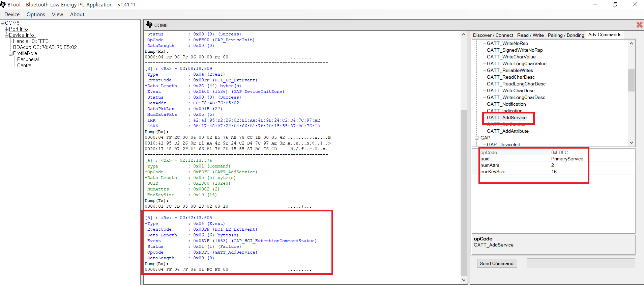Click the log entry [3] Rx header
Image resolution: width=644 pixels, height=285 pixels.
(x=179, y=69)
